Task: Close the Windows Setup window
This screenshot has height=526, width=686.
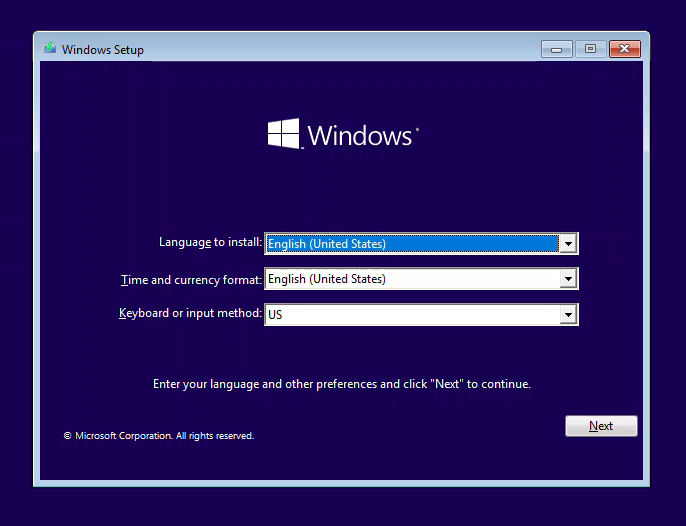Action: (x=625, y=49)
